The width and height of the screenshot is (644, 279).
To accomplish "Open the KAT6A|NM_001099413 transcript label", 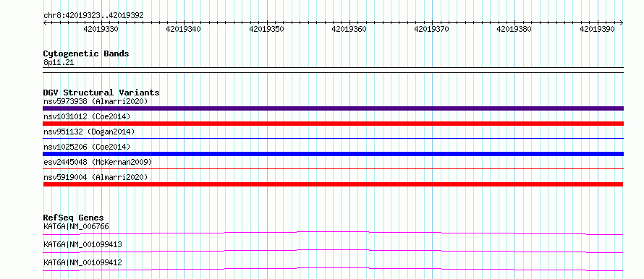I will point(82,244).
